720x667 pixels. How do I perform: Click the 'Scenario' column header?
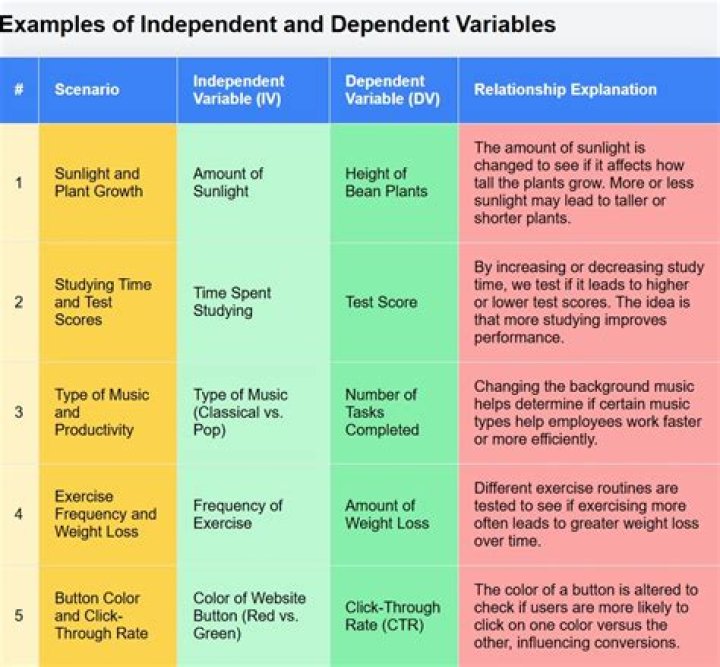pos(86,90)
